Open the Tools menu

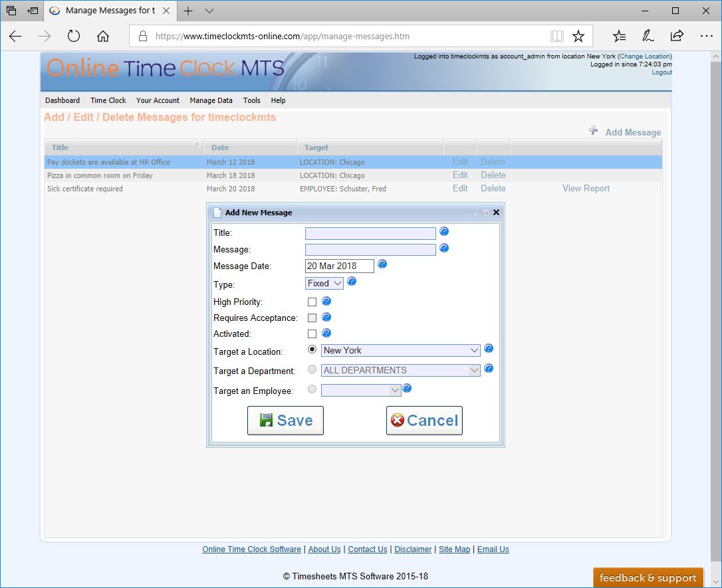click(x=251, y=100)
